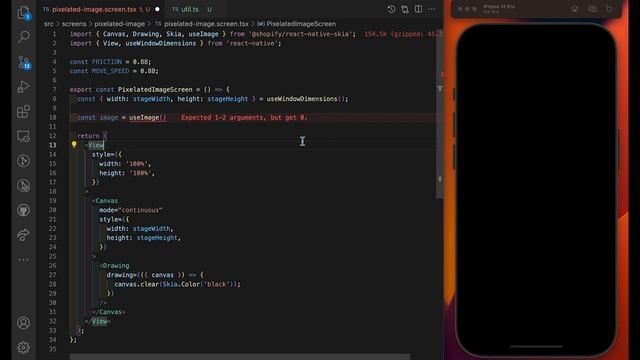The height and width of the screenshot is (360, 640).
Task: Click 'useWindowDimensions()' call on line 8
Action: [307, 99]
